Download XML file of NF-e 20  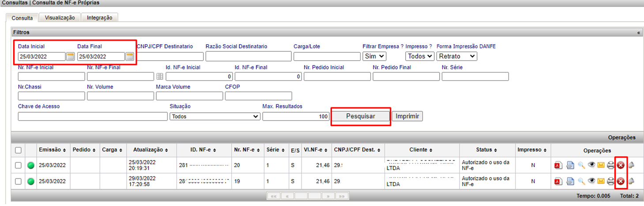[570, 165]
